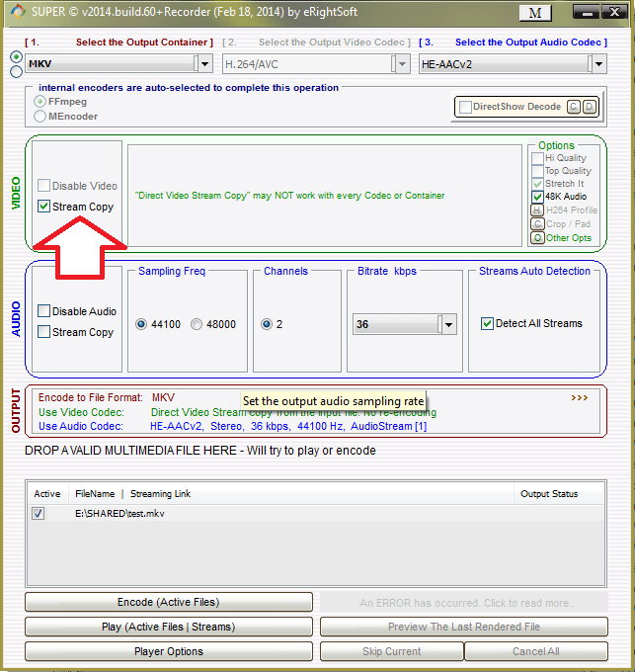Expand the HE-AACv2 audio codec dropdown
635x672 pixels.
(x=596, y=63)
